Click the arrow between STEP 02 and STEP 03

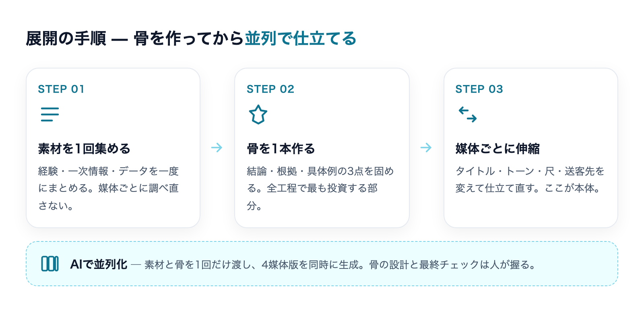point(426,148)
